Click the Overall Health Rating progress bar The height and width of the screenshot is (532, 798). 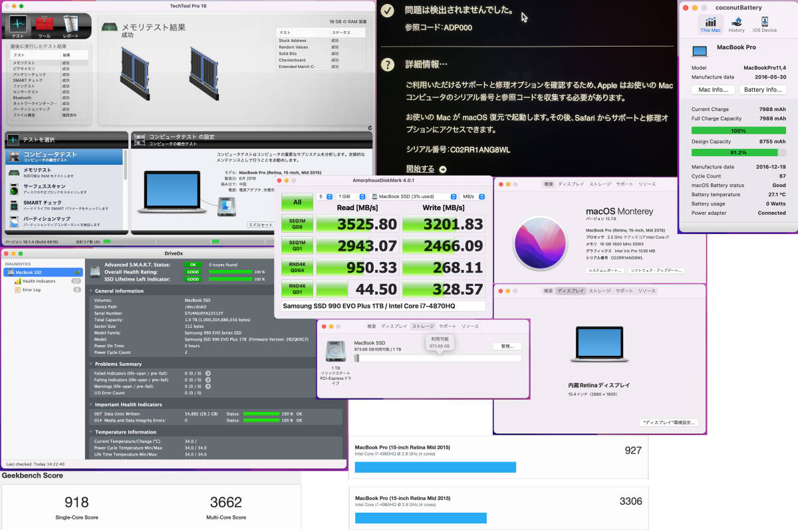(x=231, y=272)
